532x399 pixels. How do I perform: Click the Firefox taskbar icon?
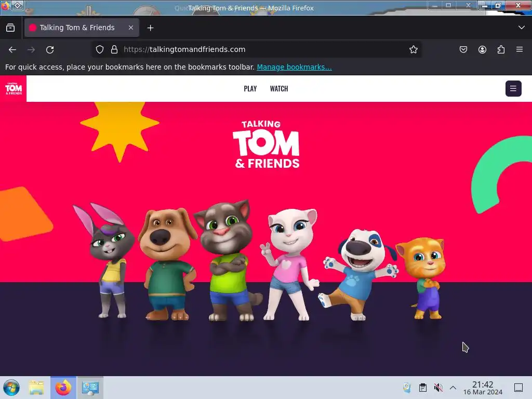(63, 388)
